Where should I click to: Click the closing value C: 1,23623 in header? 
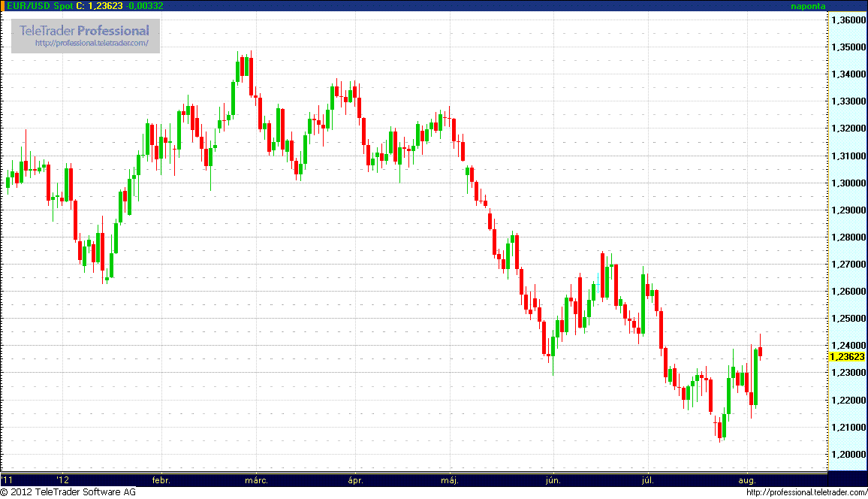pyautogui.click(x=99, y=5)
